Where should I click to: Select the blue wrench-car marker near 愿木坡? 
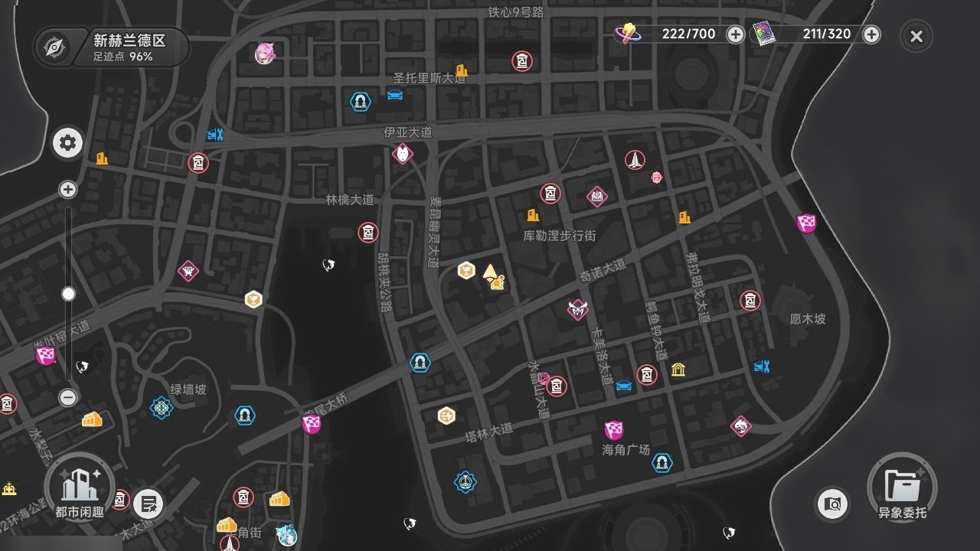pyautogui.click(x=761, y=367)
